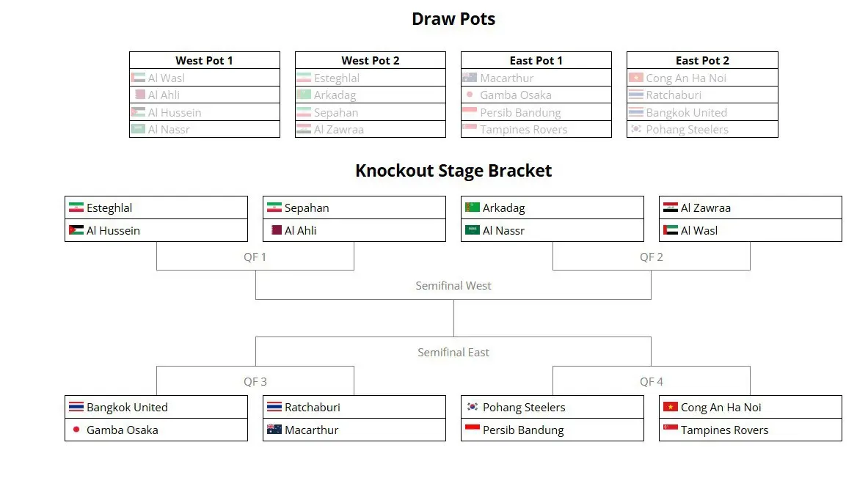Select Bangkok United in the knockout bracket
Screen dimensions: 868x489
156,407
